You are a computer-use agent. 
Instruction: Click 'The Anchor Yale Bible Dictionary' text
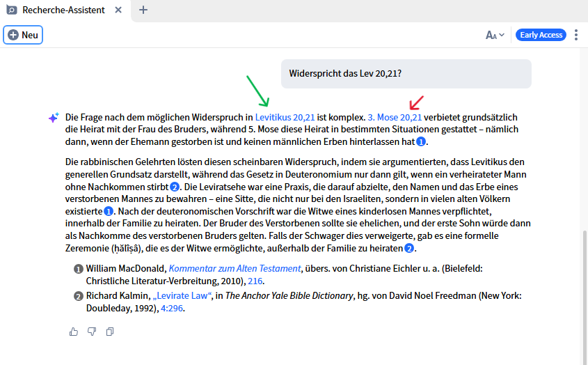point(289,295)
